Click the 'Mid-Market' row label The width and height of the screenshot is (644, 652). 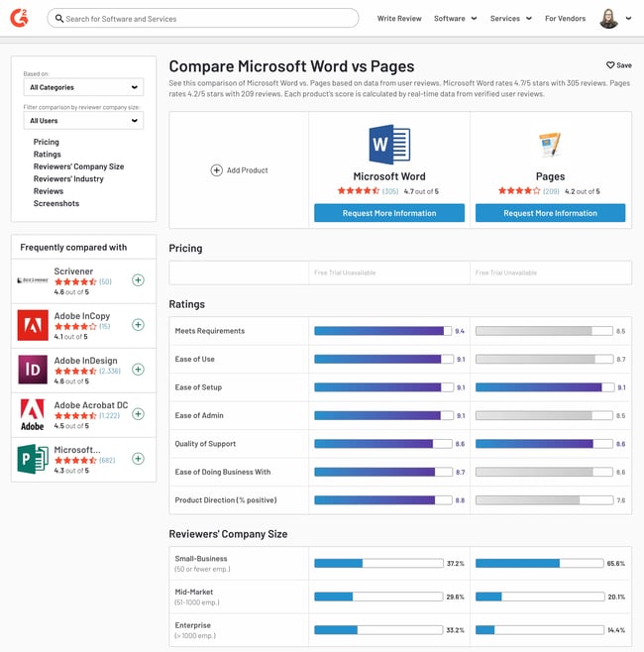click(194, 592)
